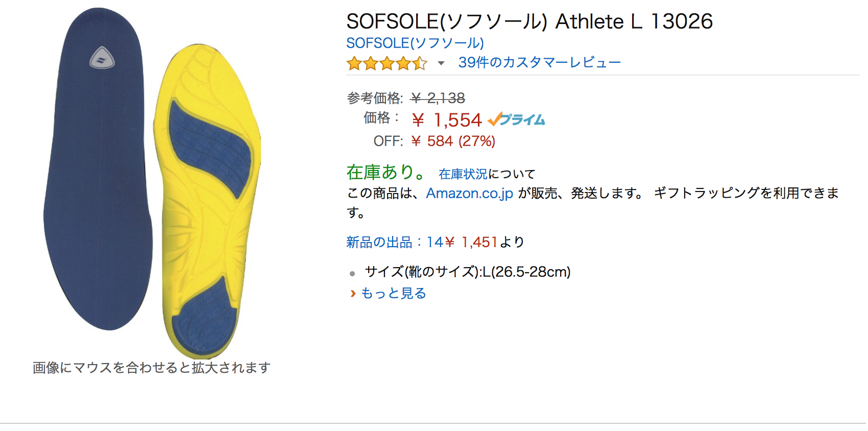Click the five-star rating icons
The image size is (868, 431).
tap(387, 63)
